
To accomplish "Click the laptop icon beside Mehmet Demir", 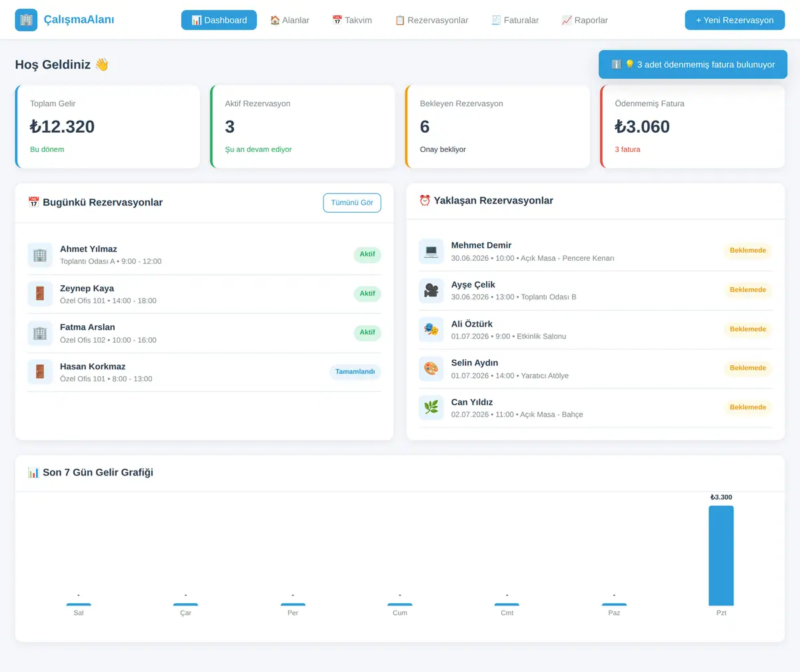I will pos(431,251).
